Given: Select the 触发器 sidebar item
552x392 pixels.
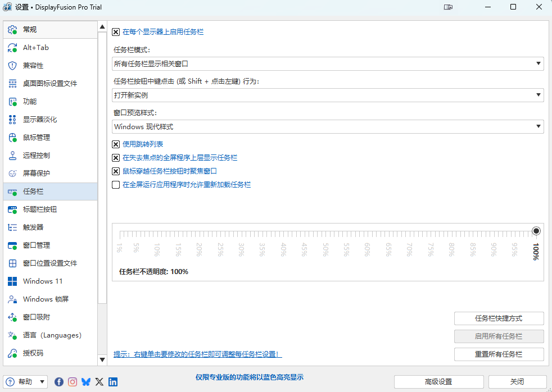Looking at the screenshot, I should point(33,227).
